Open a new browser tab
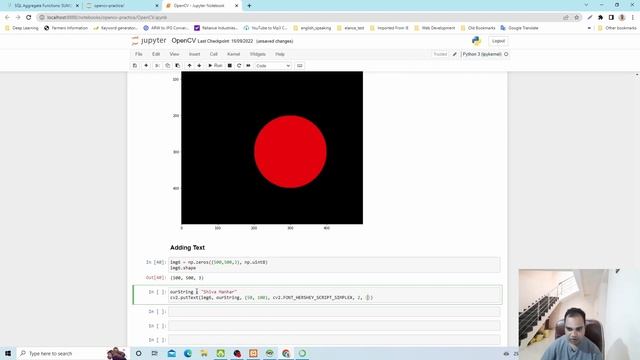Viewport: 640px width, 360px height. pyautogui.click(x=249, y=6)
